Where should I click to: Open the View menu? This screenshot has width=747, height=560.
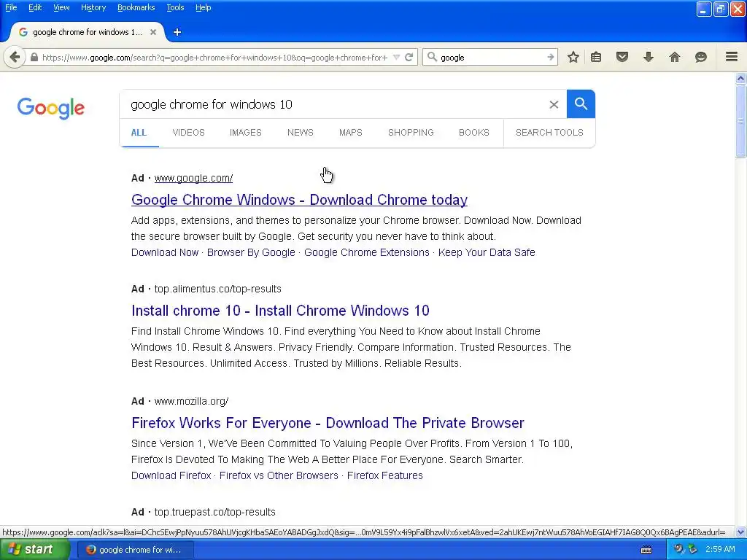pos(61,7)
